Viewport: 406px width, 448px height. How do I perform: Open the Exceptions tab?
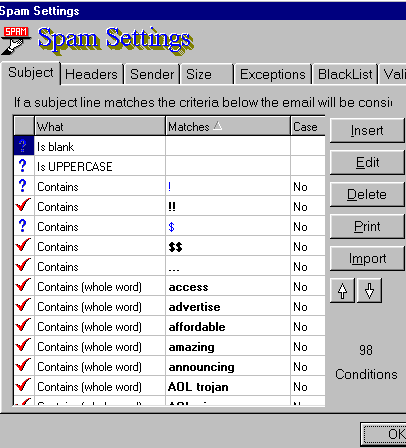273,74
